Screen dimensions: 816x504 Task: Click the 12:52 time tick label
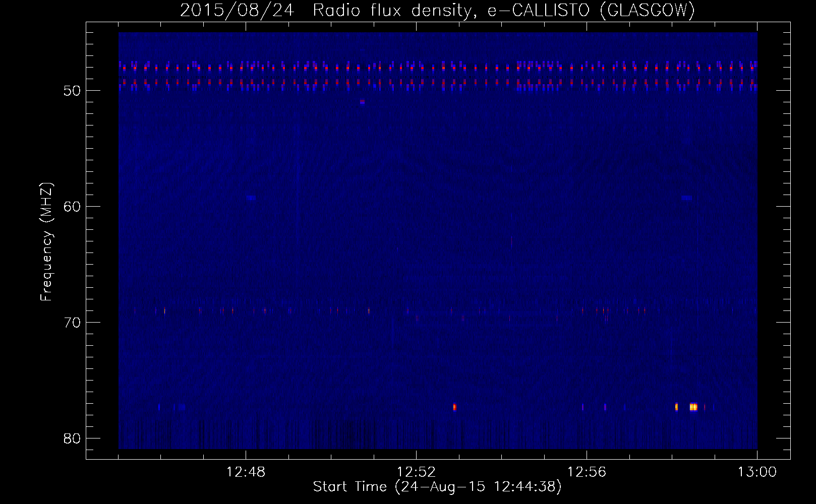(416, 472)
